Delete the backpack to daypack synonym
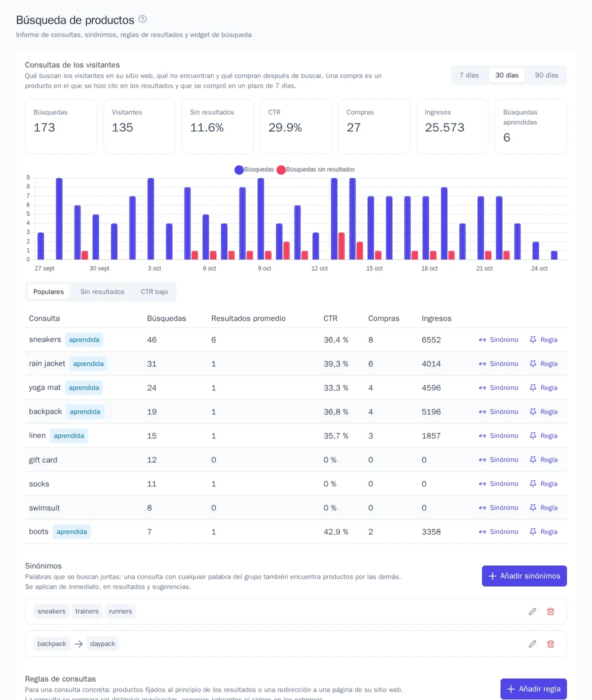The width and height of the screenshot is (592, 700). (x=550, y=644)
